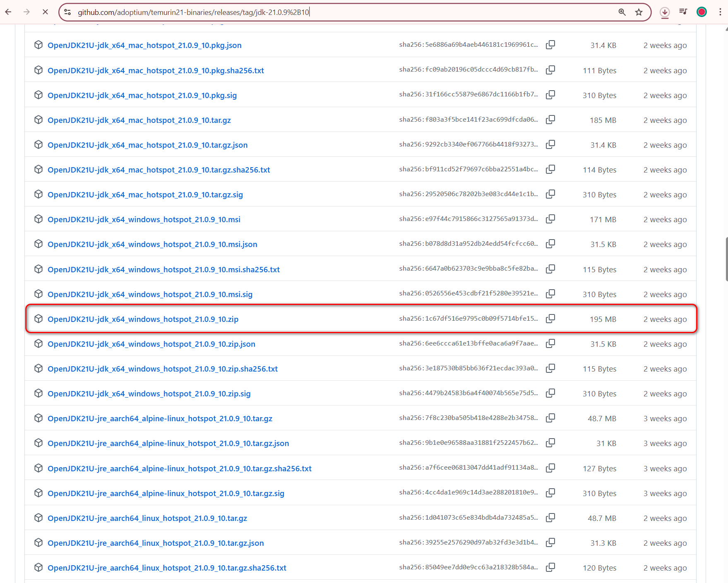Open the x64_windows msi.sha256.txt link
The height and width of the screenshot is (583, 728).
point(164,270)
